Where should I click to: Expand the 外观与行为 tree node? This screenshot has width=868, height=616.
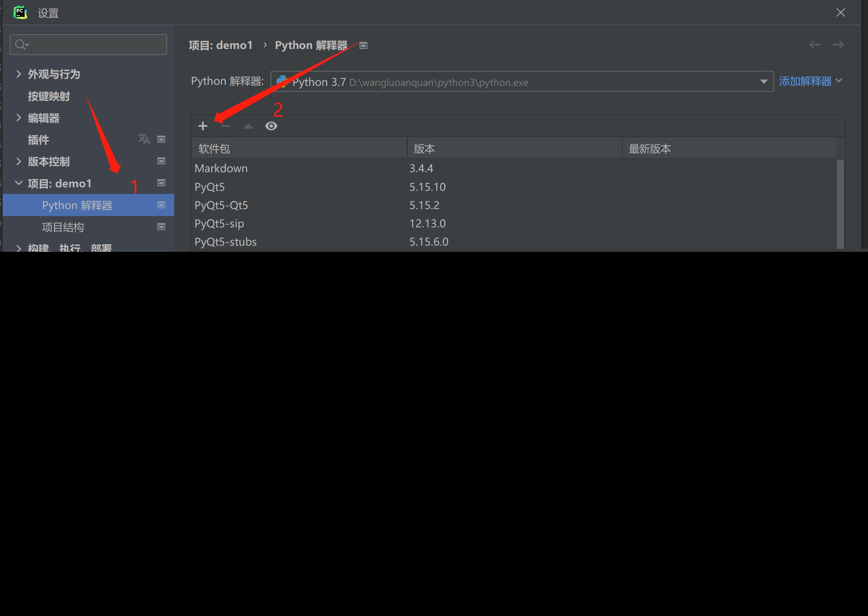(18, 74)
